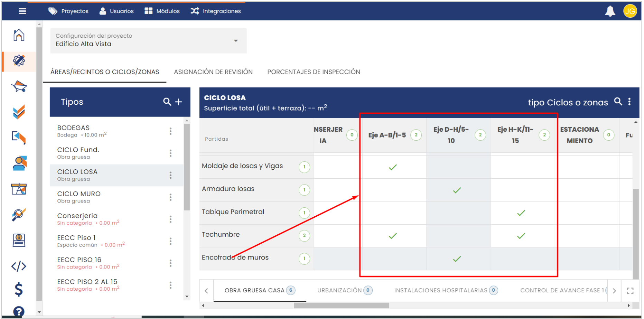Image resolution: width=644 pixels, height=319 pixels.
Task: Toggle fullscreen view of the table
Action: point(630,291)
